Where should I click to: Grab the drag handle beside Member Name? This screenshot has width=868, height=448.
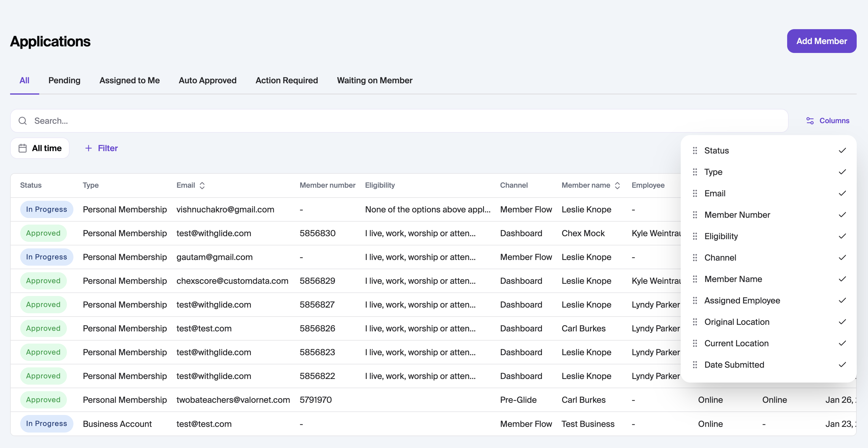[695, 279]
